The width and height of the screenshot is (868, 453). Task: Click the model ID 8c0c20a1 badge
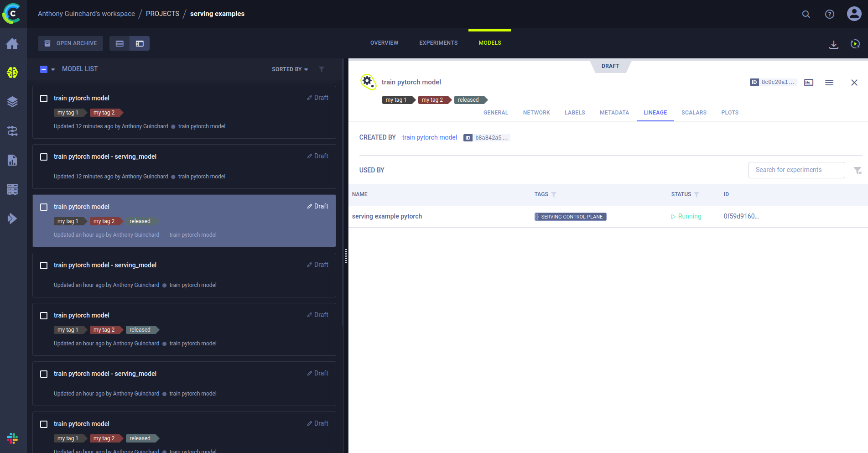coord(773,82)
